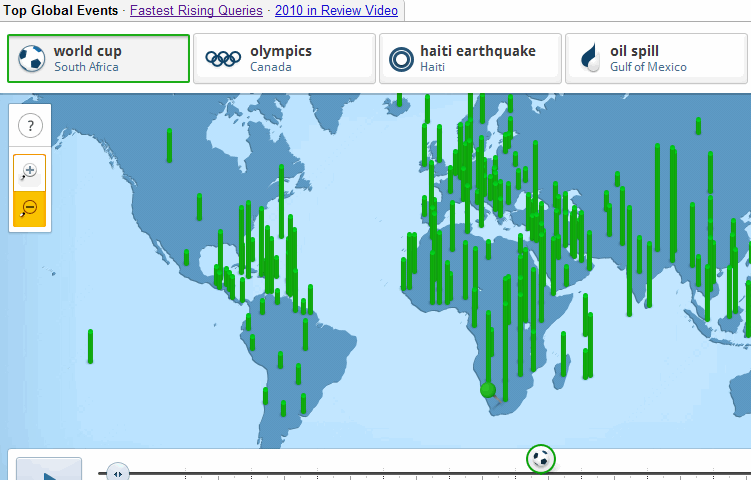
Task: Click the green pushpin marker in South Africa
Action: pos(490,392)
